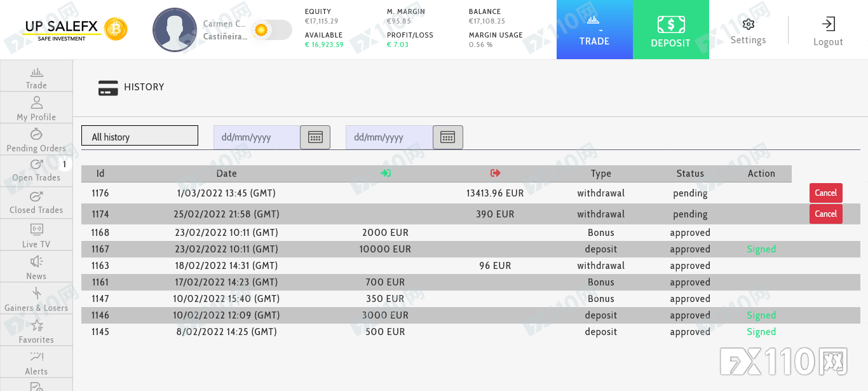Click the 10000 EUR deposit amount
This screenshot has width=868, height=391.
pyautogui.click(x=385, y=249)
